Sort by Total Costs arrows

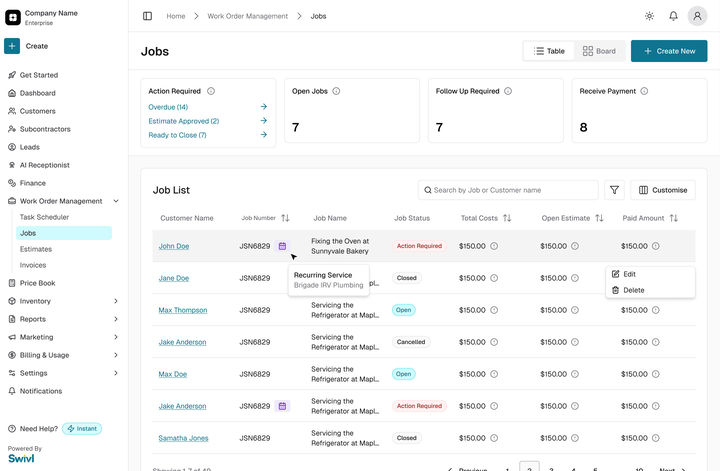[507, 218]
